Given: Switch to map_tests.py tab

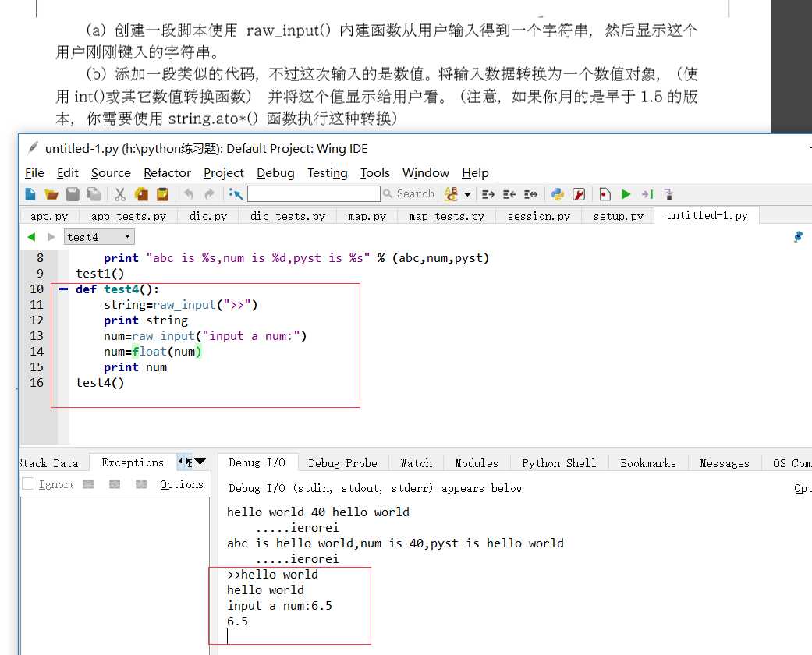Looking at the screenshot, I should (x=447, y=217).
